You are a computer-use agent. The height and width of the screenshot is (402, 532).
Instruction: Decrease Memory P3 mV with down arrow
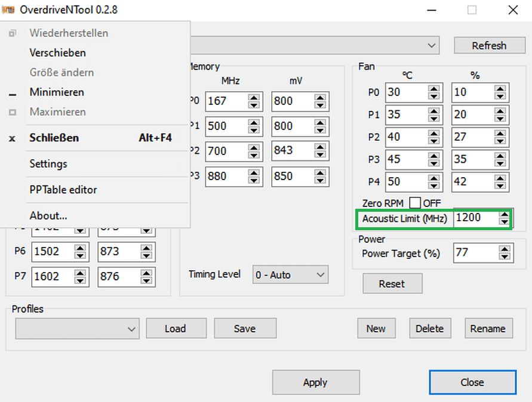tap(320, 181)
